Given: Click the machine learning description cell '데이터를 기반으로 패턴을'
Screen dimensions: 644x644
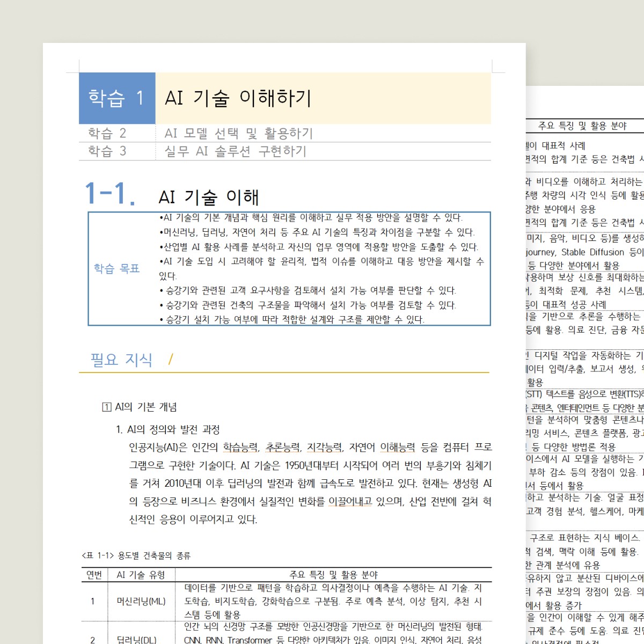Looking at the screenshot, I should (333, 601).
